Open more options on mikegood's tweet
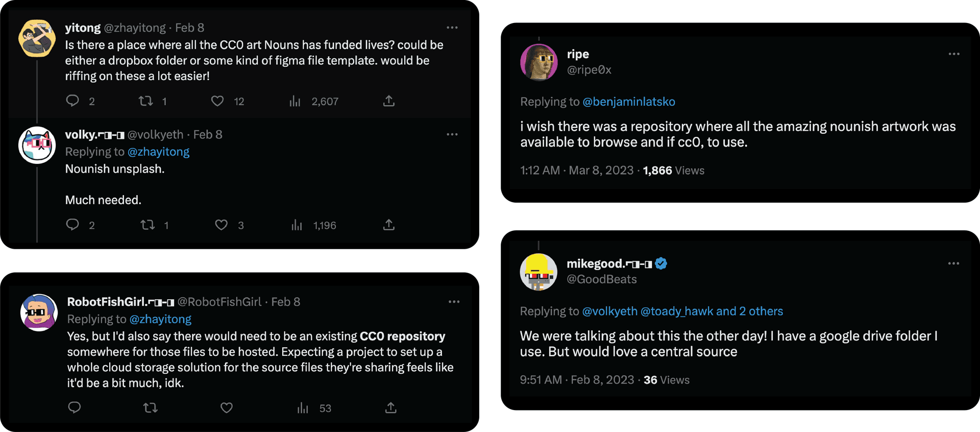 pyautogui.click(x=953, y=263)
